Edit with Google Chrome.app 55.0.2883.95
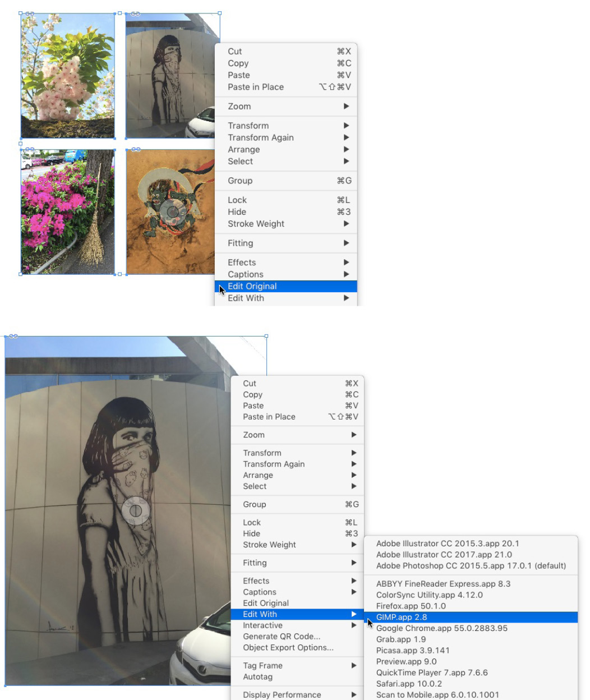 click(x=471, y=628)
